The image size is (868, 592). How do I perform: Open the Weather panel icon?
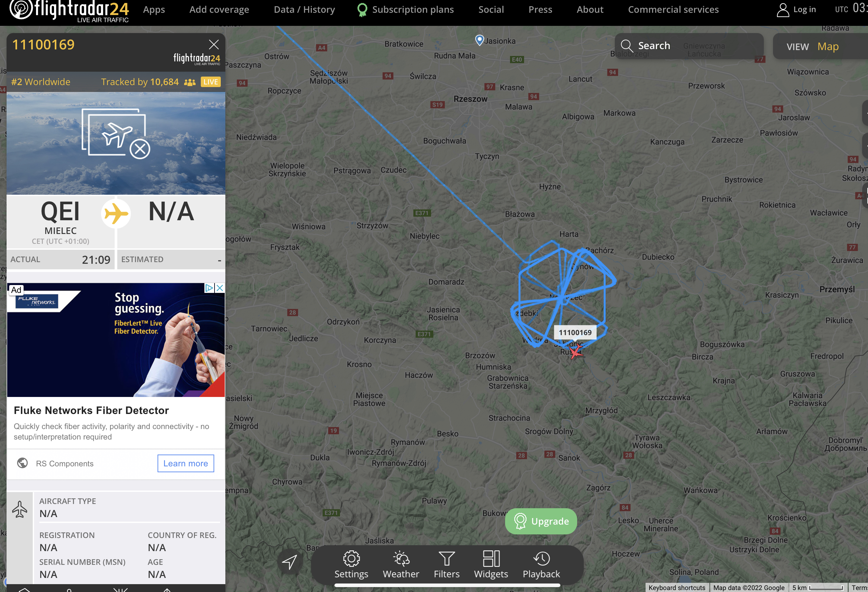(x=401, y=558)
